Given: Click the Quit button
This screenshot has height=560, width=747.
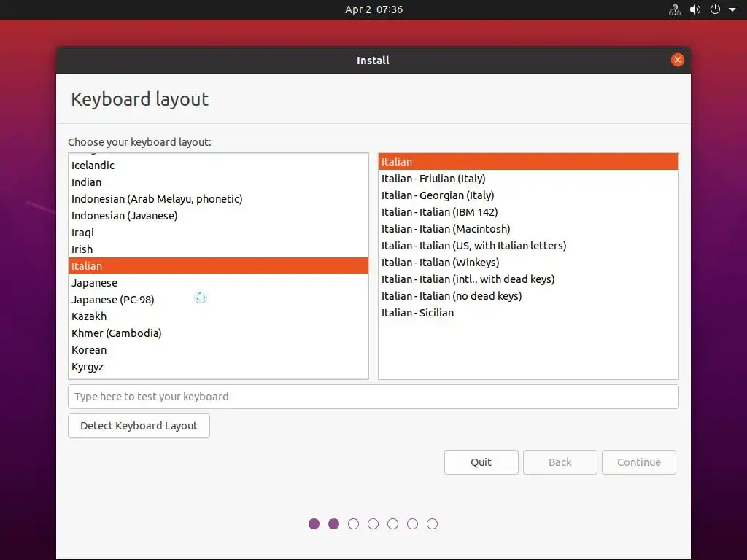Looking at the screenshot, I should [481, 462].
